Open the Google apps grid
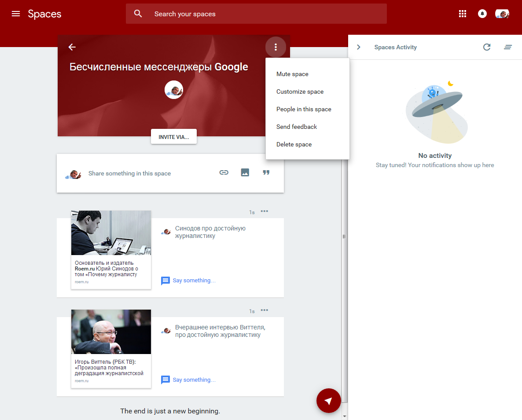This screenshot has height=420, width=522. (x=462, y=14)
